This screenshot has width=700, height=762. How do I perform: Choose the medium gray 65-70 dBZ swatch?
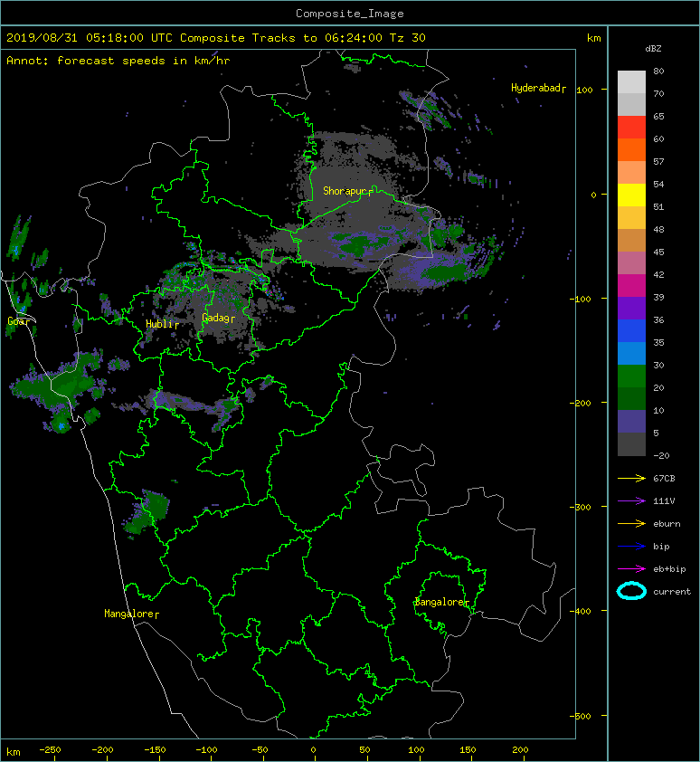click(x=631, y=104)
